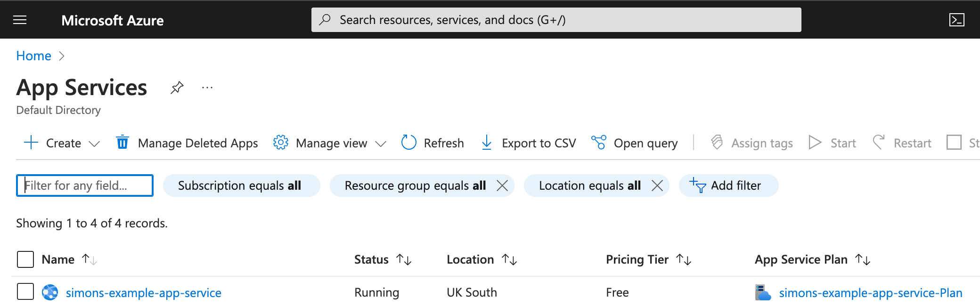Click the Add filter funnel icon
The width and height of the screenshot is (980, 306).
tap(697, 185)
